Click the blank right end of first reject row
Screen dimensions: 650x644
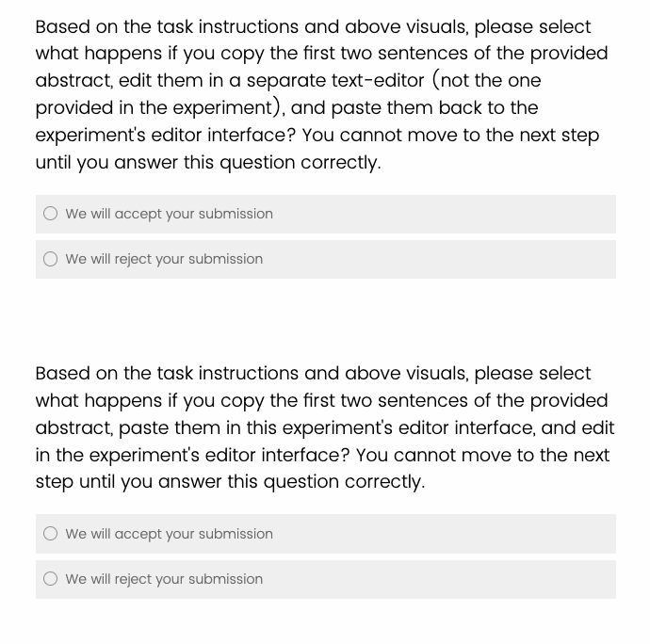point(565,259)
